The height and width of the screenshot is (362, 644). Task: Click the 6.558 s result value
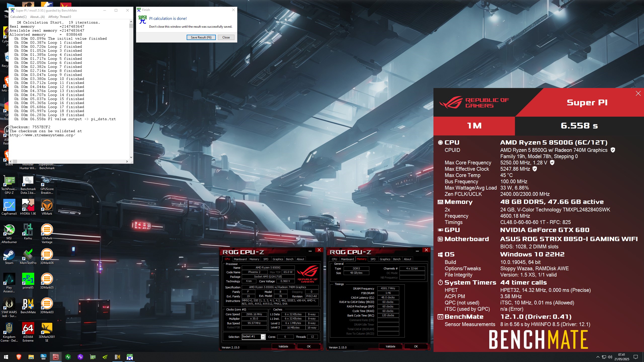pyautogui.click(x=579, y=125)
